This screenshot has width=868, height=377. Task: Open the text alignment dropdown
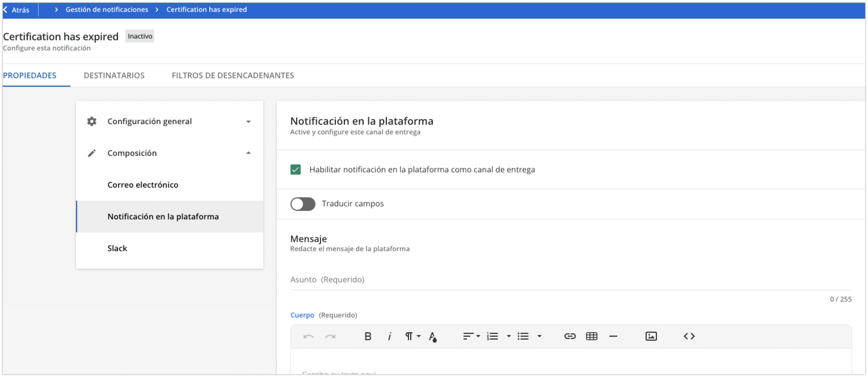[471, 336]
